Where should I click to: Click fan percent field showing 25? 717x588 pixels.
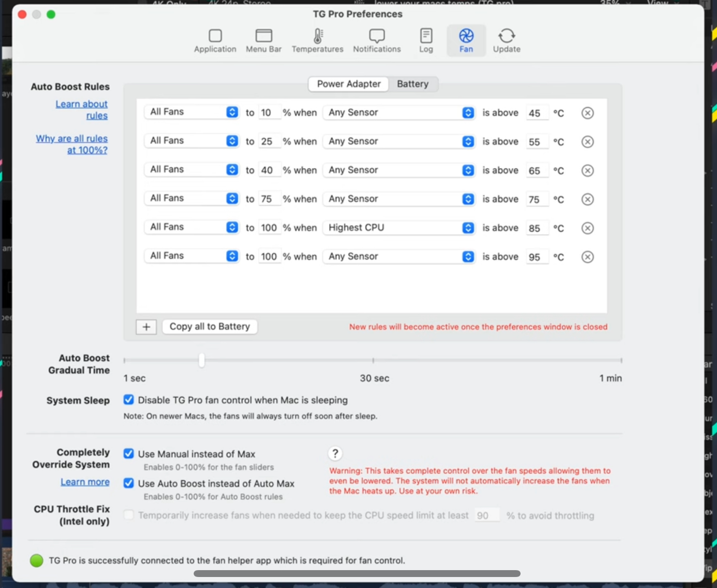(269, 142)
